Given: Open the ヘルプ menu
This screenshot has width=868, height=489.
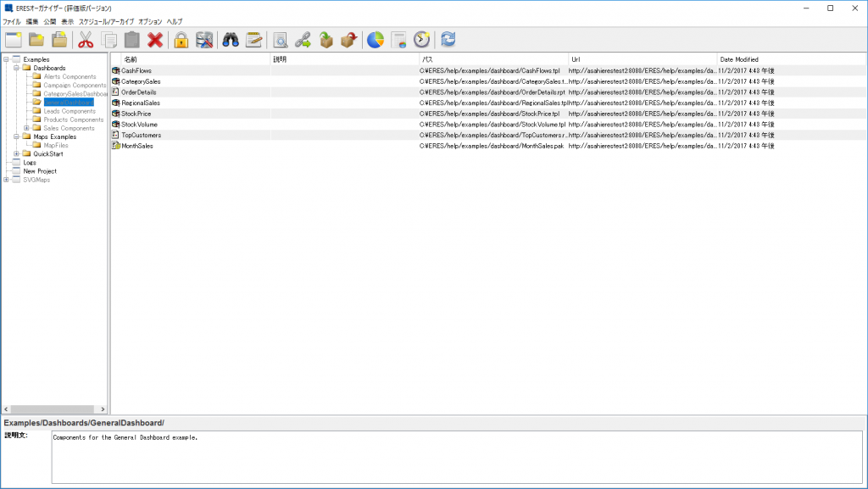Looking at the screenshot, I should click(x=175, y=21).
